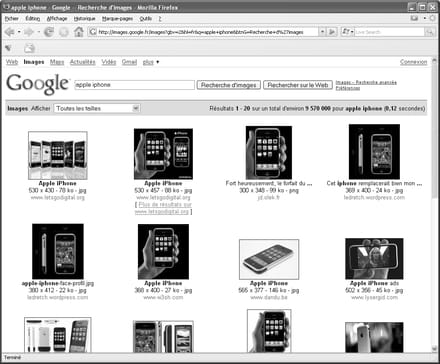This screenshot has width=440, height=364.
Task: Open the address bar history dropdown
Action: click(322, 32)
